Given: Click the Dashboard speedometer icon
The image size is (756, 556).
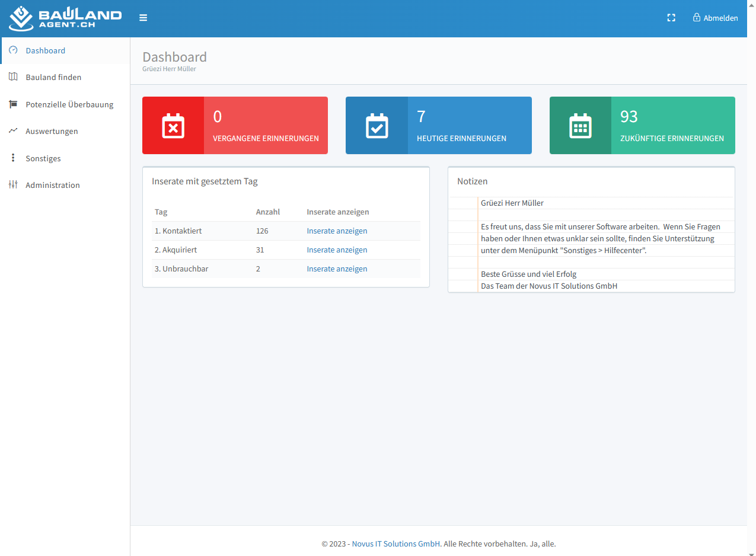Looking at the screenshot, I should point(13,50).
